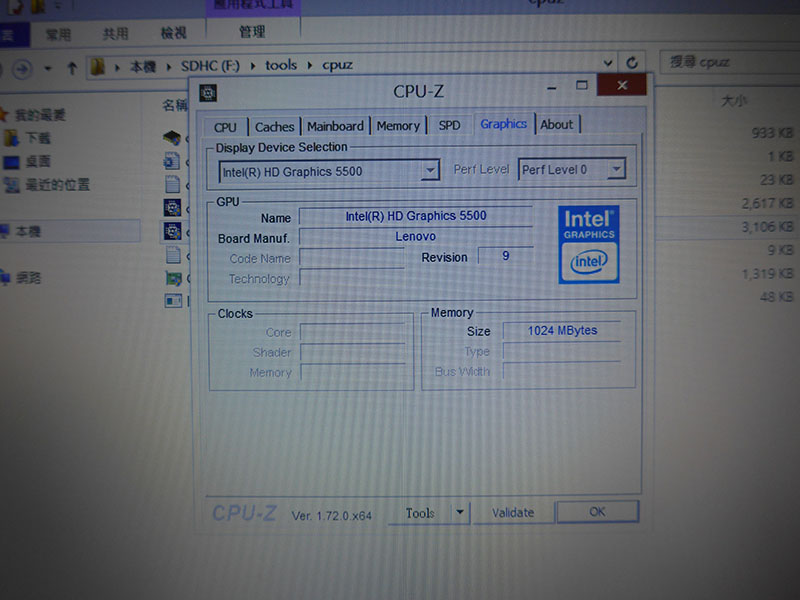Click the Downloads (下載) folder icon in sidebar
This screenshot has height=600, width=800.
(x=12, y=138)
